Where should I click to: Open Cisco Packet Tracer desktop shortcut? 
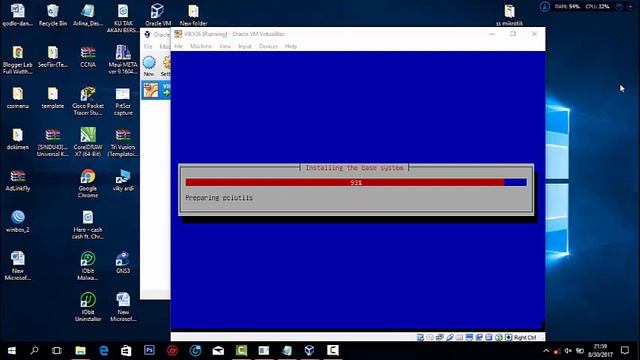(88, 101)
